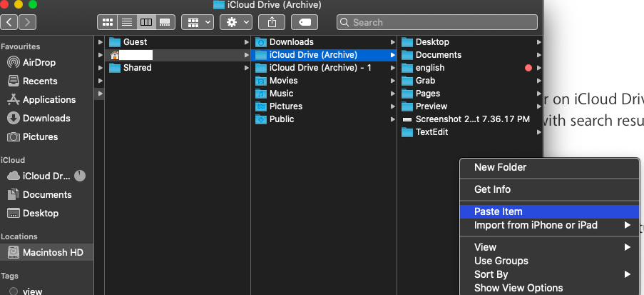The image size is (644, 295).
Task: Open Documents in the sidebar
Action: point(47,194)
